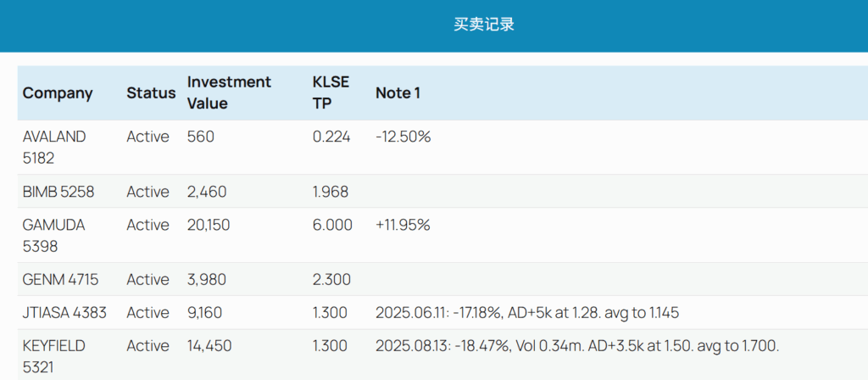The width and height of the screenshot is (868, 380).
Task: Click the 20,150 investment value cell
Action: click(x=209, y=225)
